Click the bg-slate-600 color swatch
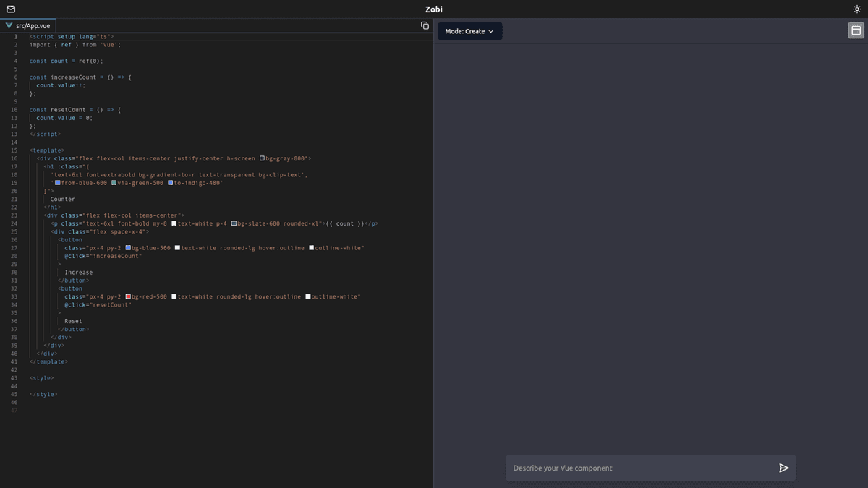Screen dimensions: 868x488 (234, 223)
